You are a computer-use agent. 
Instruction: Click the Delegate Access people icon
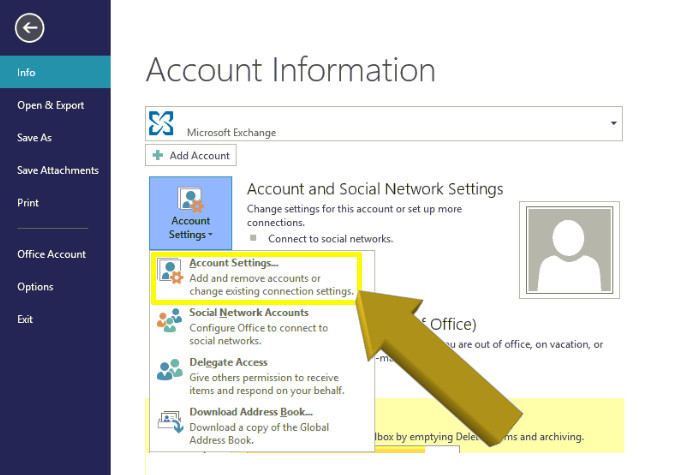pyautogui.click(x=170, y=370)
